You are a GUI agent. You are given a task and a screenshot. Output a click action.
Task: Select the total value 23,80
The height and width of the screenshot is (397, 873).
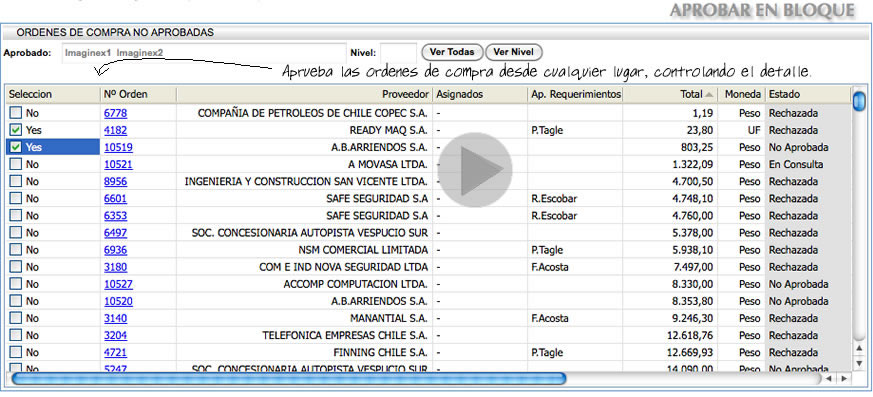click(x=670, y=130)
